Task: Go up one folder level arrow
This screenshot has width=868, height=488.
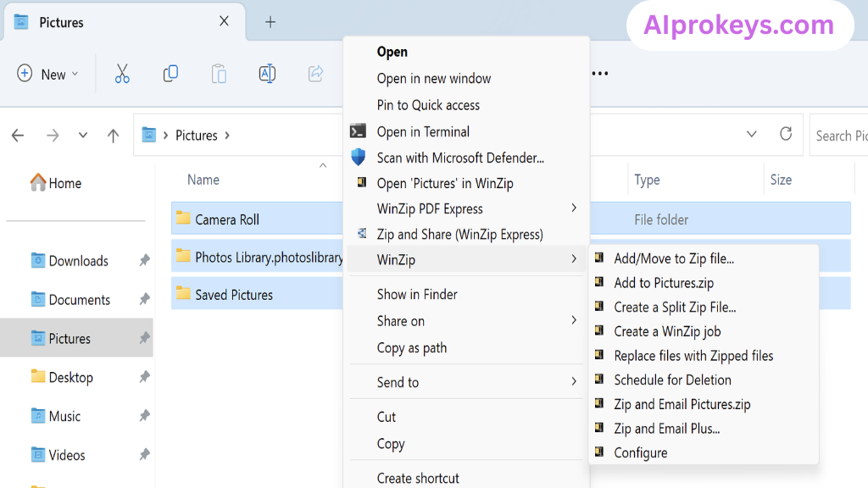Action: [113, 135]
